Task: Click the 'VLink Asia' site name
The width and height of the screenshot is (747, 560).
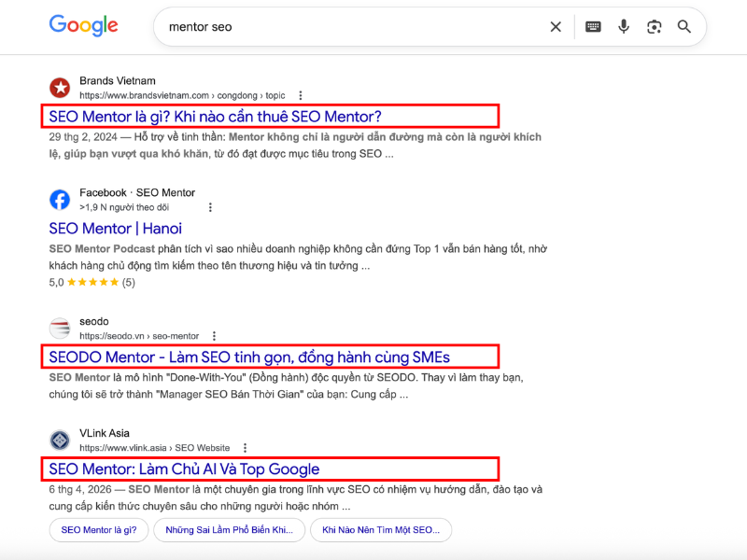Action: click(x=105, y=433)
